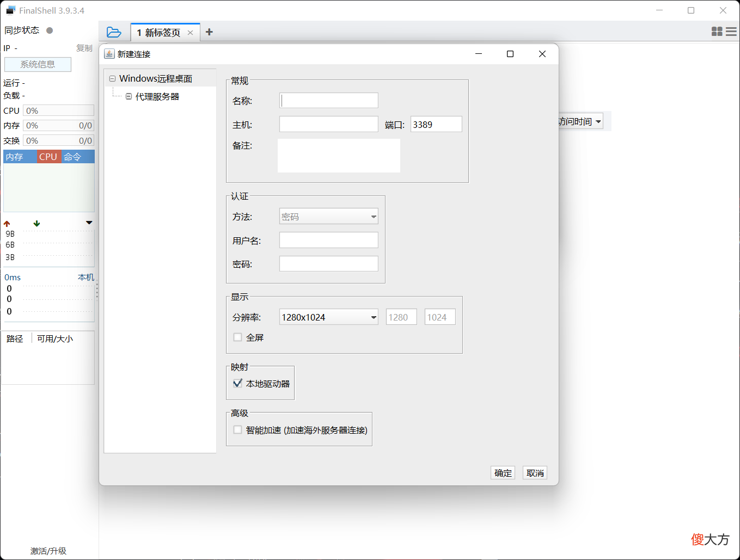740x560 pixels.
Task: Edit the 端口 field showing 3389
Action: tap(436, 124)
